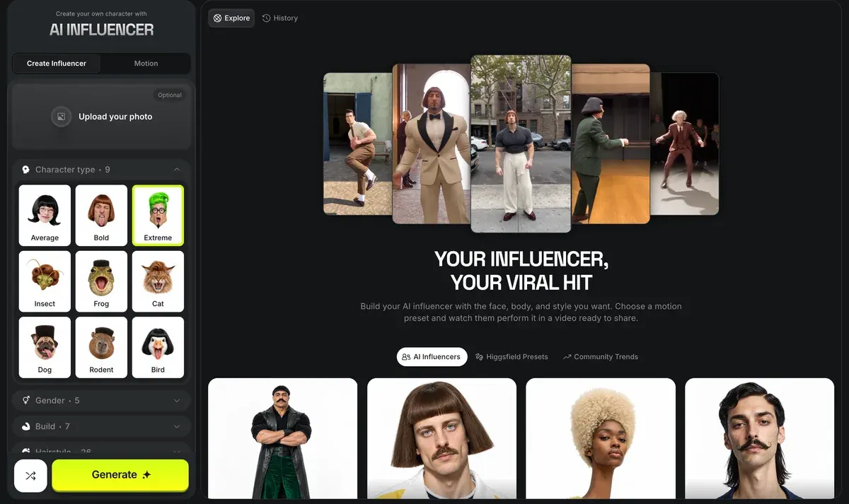The height and width of the screenshot is (504, 849).
Task: Click the AI INFLUENCER title text
Action: coord(102,30)
